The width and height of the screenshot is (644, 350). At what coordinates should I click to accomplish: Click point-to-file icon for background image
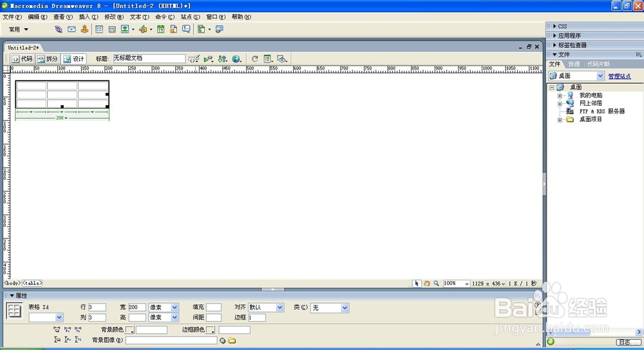[x=223, y=340]
